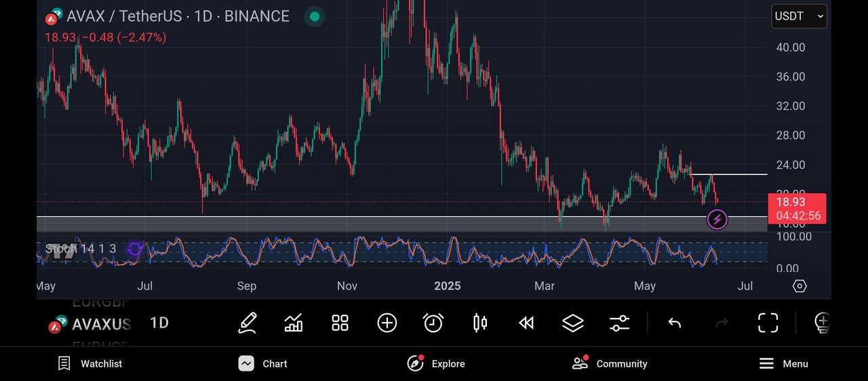This screenshot has width=868, height=381.
Task: Select the gray support zone rectangle
Action: [x=402, y=224]
